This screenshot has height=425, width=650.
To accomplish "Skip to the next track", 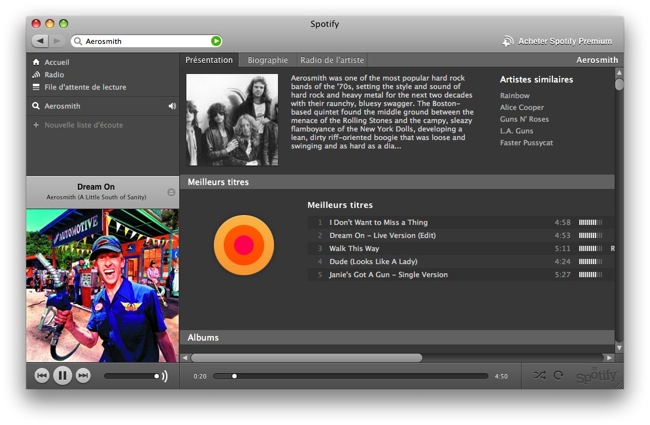I will [83, 376].
